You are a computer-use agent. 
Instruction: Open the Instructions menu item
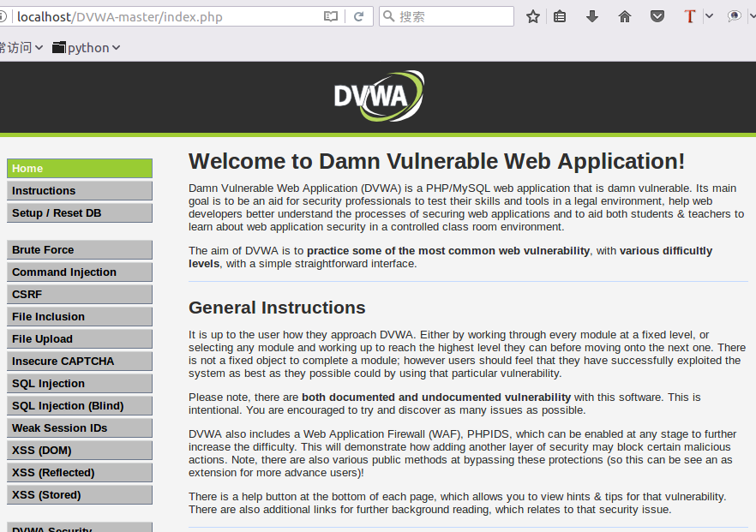point(80,191)
